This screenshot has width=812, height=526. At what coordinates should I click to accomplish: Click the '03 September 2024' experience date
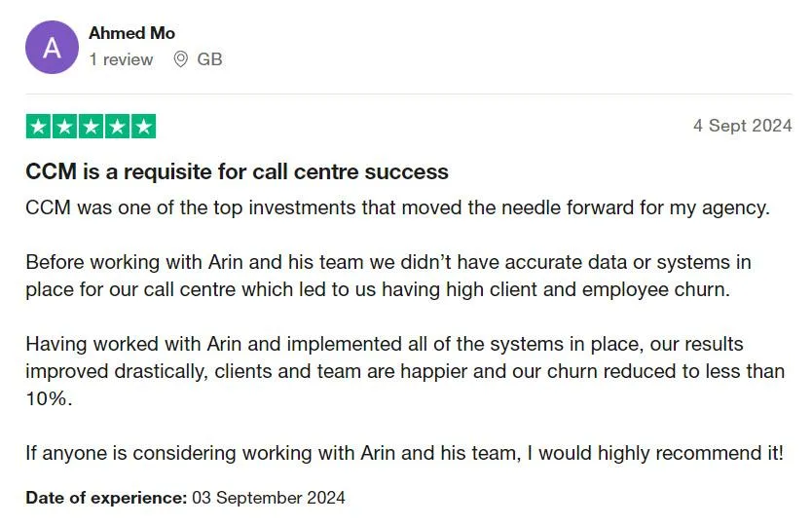click(x=269, y=498)
